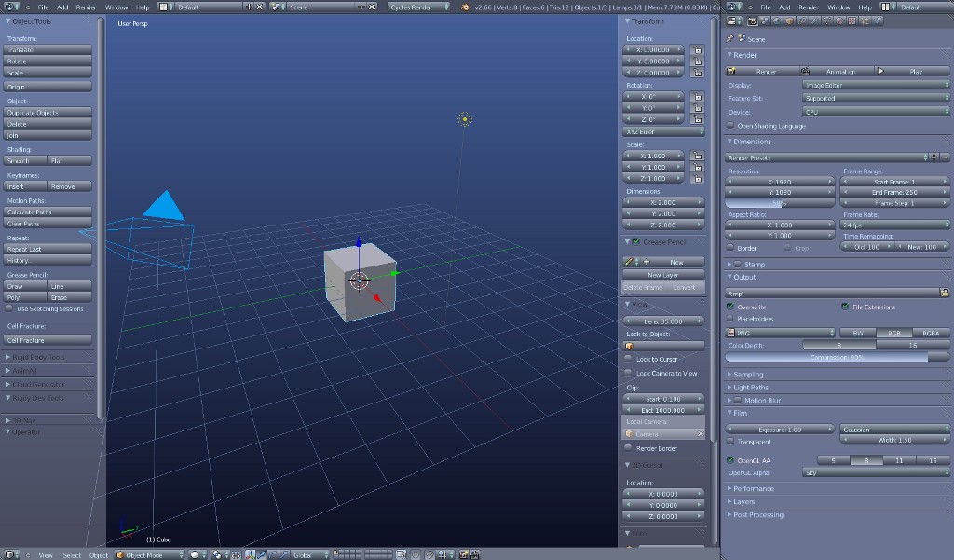
Task: Enable the Open Shading Language checkbox
Action: 730,126
